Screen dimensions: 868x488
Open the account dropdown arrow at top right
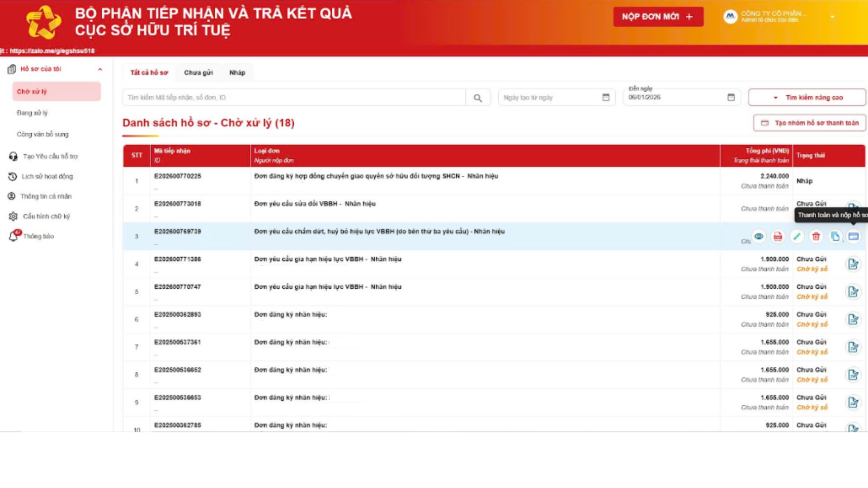(832, 17)
